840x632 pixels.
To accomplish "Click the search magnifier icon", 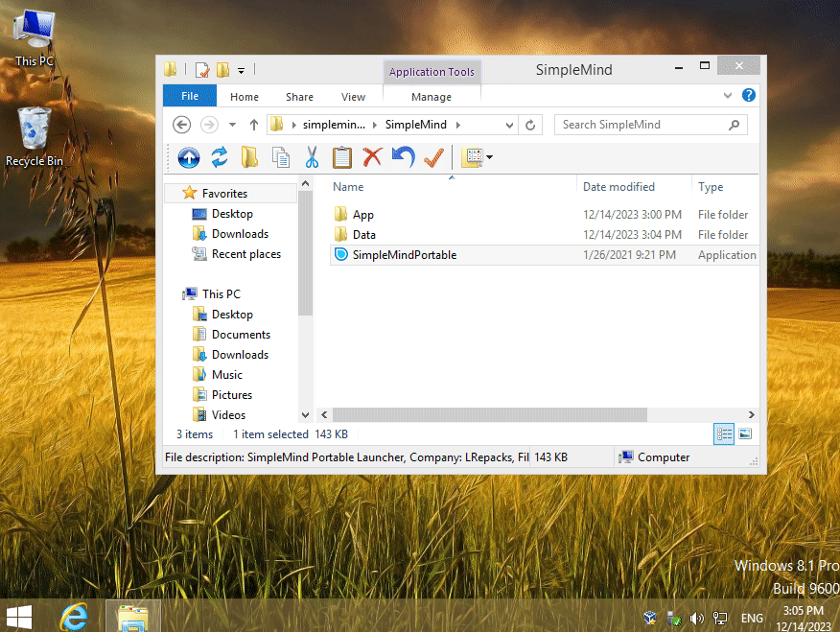I will point(734,125).
